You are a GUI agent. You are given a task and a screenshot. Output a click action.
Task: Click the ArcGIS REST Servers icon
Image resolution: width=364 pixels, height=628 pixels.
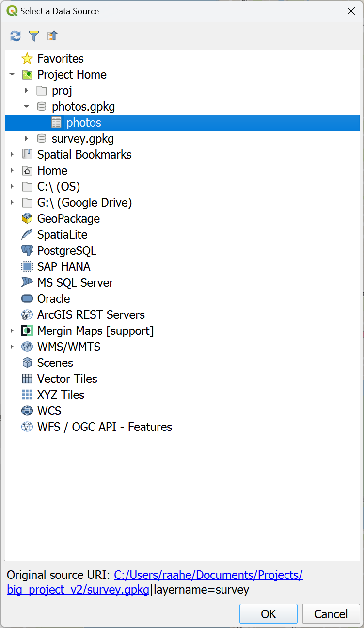click(x=27, y=315)
